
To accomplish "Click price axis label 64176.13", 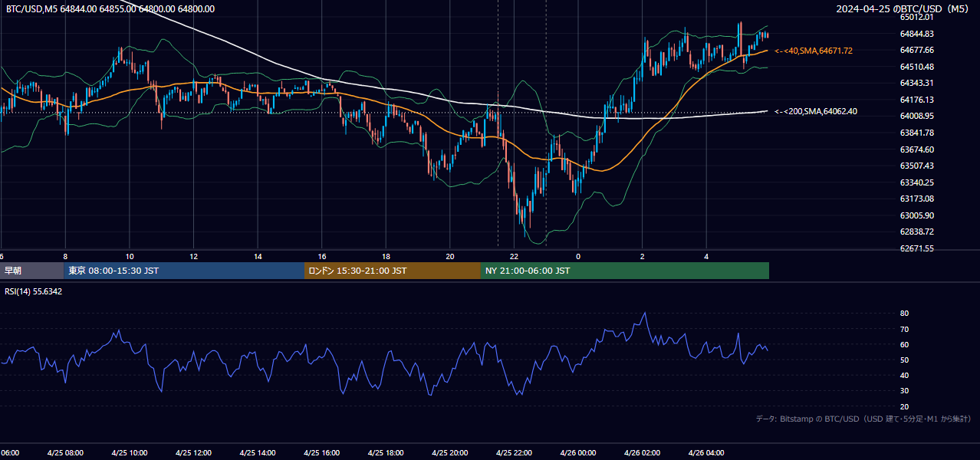I will click(916, 100).
